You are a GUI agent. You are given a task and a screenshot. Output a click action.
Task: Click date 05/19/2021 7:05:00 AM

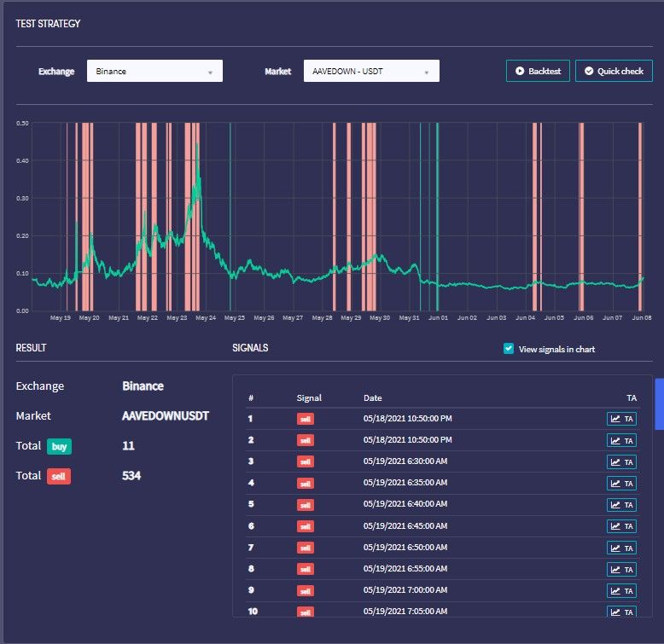point(405,612)
